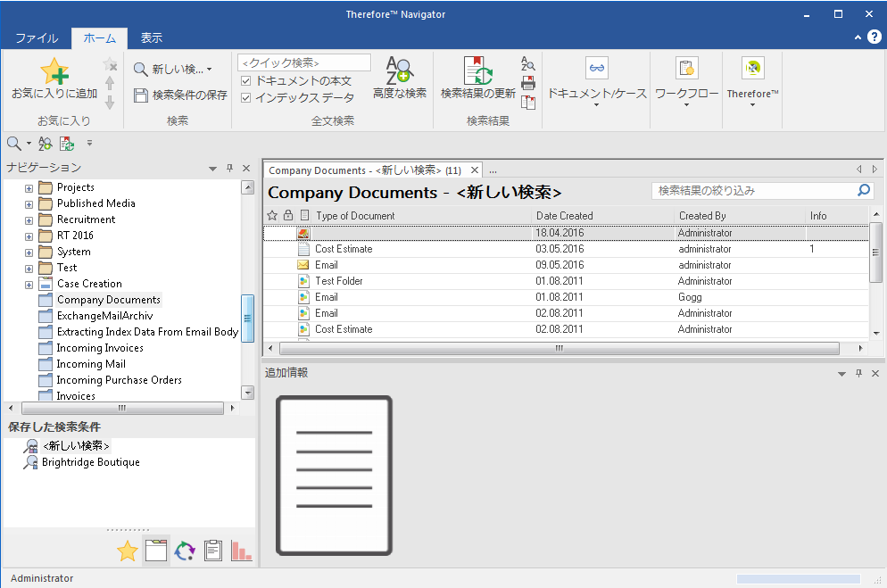The image size is (887, 588).
Task: Expand the RT 2016 folder
Action: tap(29, 237)
